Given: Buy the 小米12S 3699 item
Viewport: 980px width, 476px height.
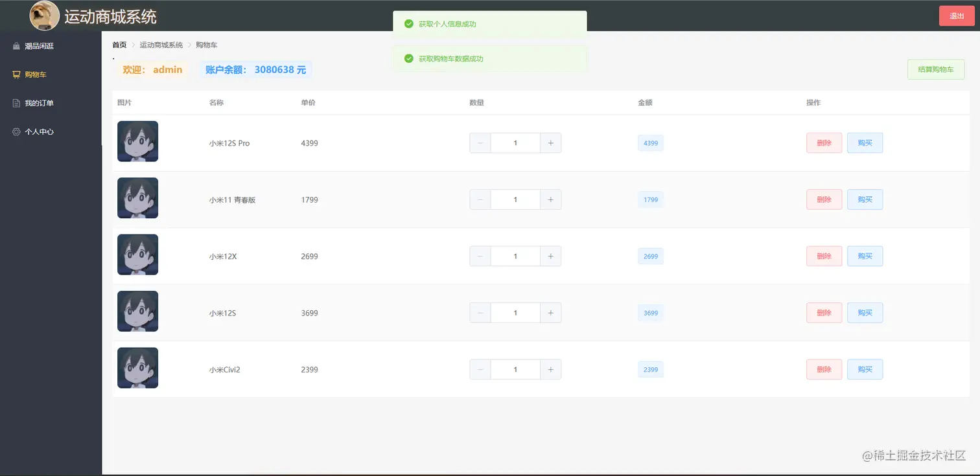Looking at the screenshot, I should 865,313.
